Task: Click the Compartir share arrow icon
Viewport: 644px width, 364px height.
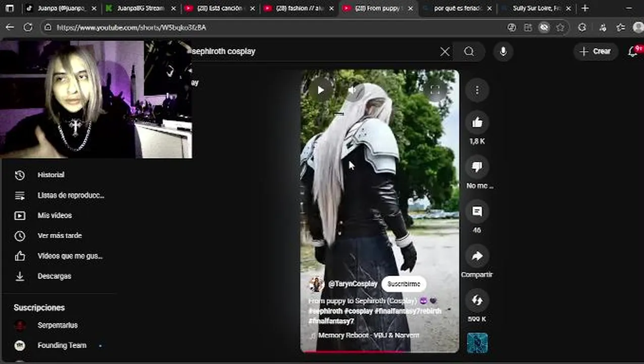Action: pyautogui.click(x=477, y=256)
